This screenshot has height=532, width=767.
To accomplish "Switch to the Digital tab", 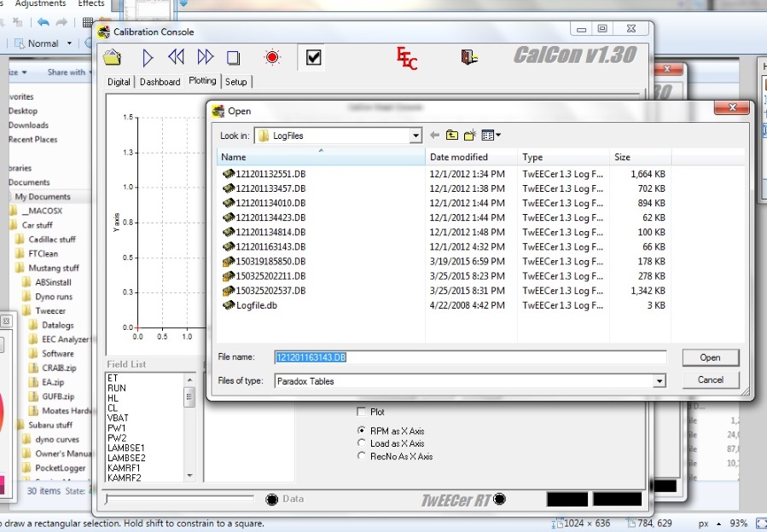I will [119, 82].
